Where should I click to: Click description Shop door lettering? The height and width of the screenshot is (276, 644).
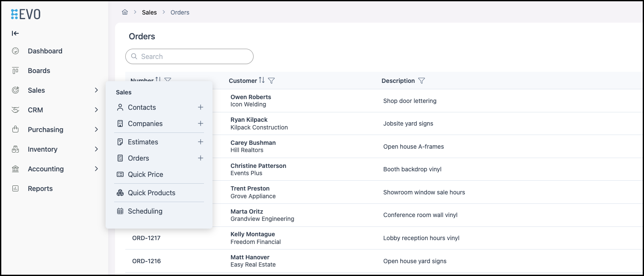410,101
